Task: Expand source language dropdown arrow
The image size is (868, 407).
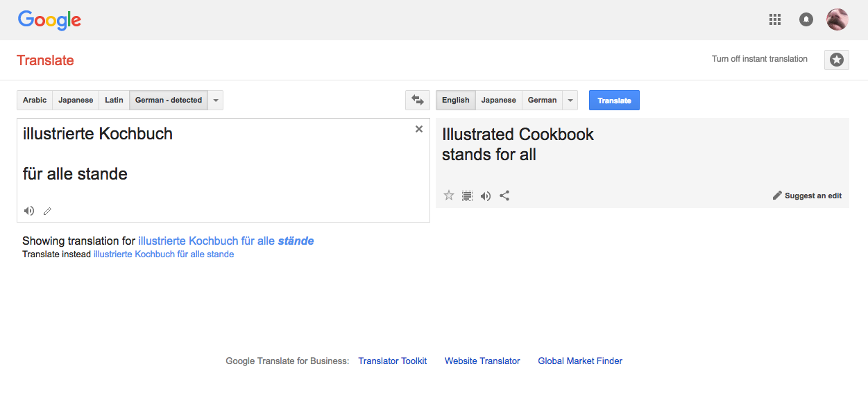Action: tap(216, 100)
